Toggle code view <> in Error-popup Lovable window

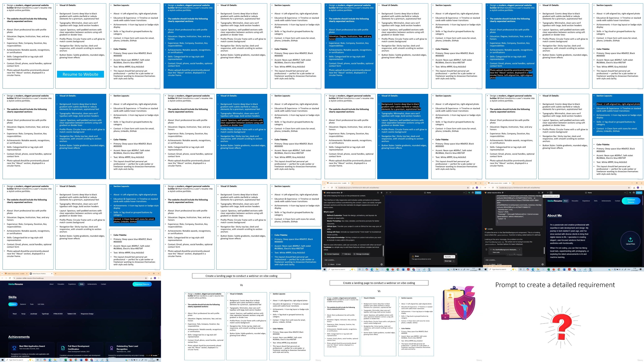click(464, 193)
